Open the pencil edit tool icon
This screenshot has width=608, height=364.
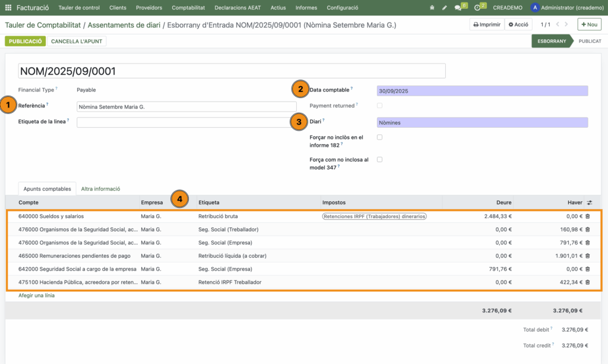445,8
